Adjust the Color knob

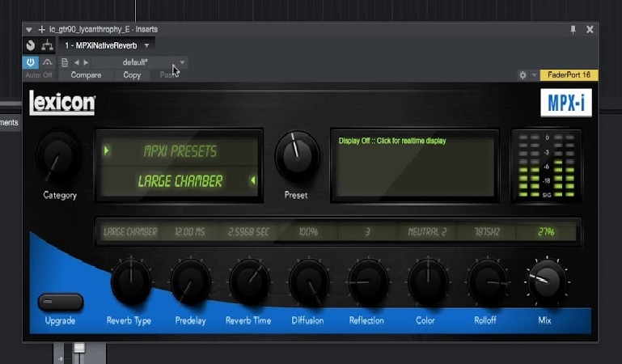coord(428,281)
